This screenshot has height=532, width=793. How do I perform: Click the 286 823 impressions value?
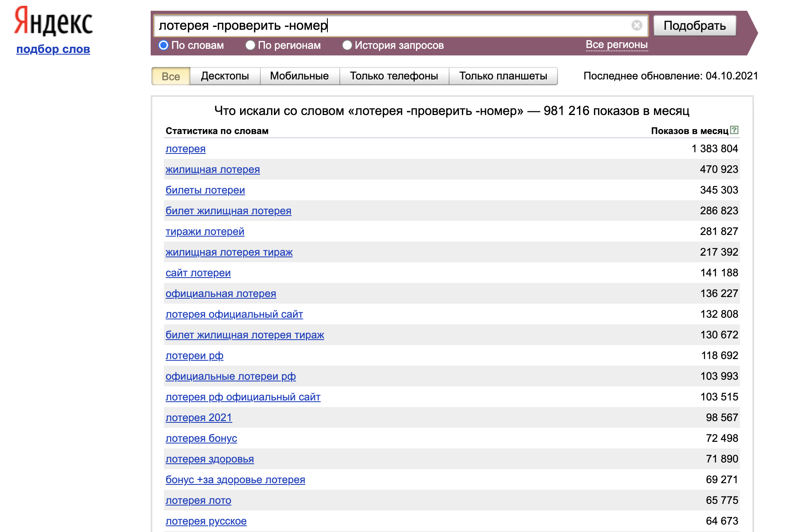click(719, 211)
